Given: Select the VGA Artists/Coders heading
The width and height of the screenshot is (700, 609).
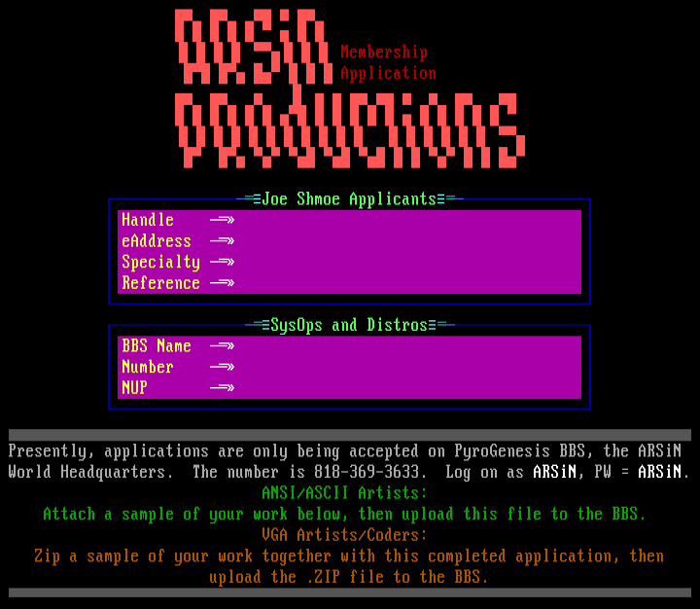Looking at the screenshot, I should coord(344,535).
